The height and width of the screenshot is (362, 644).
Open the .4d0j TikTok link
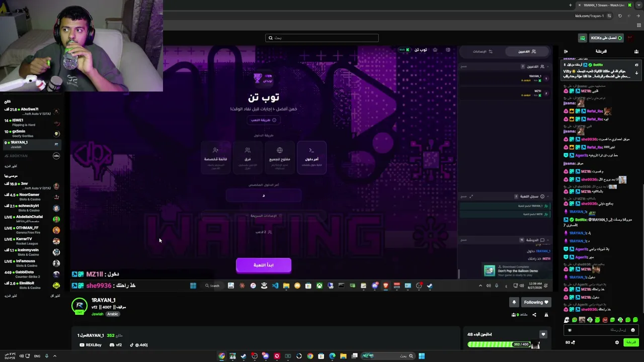[138, 345]
